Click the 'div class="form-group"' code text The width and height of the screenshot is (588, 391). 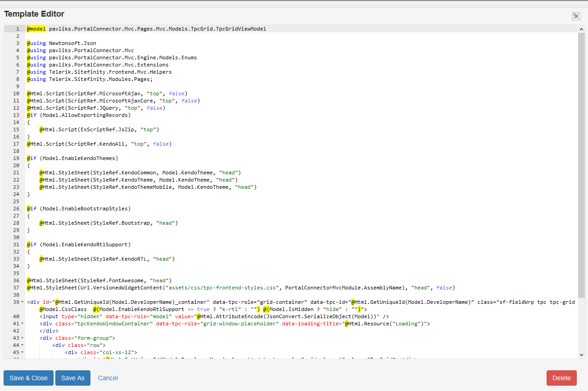pos(77,338)
